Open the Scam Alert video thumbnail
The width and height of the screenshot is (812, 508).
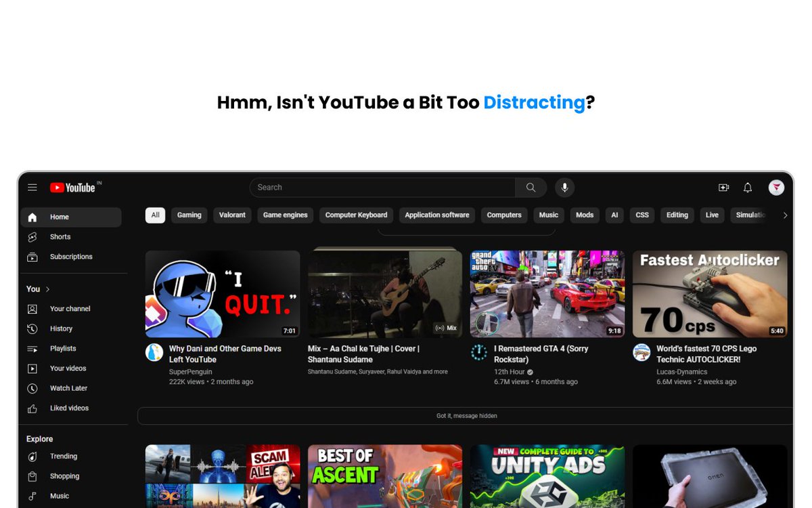[223, 476]
